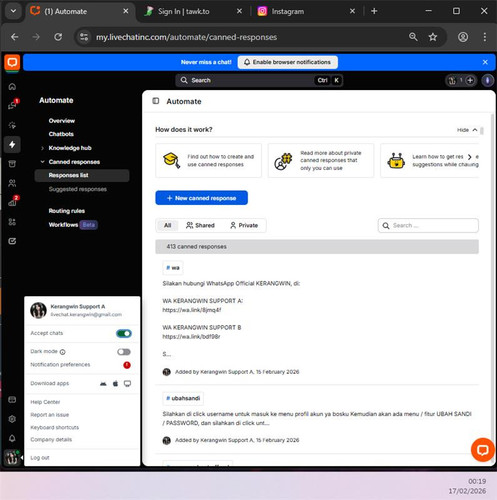Image resolution: width=497 pixels, height=500 pixels.
Task: Click the canned responses search field
Action: tap(428, 226)
